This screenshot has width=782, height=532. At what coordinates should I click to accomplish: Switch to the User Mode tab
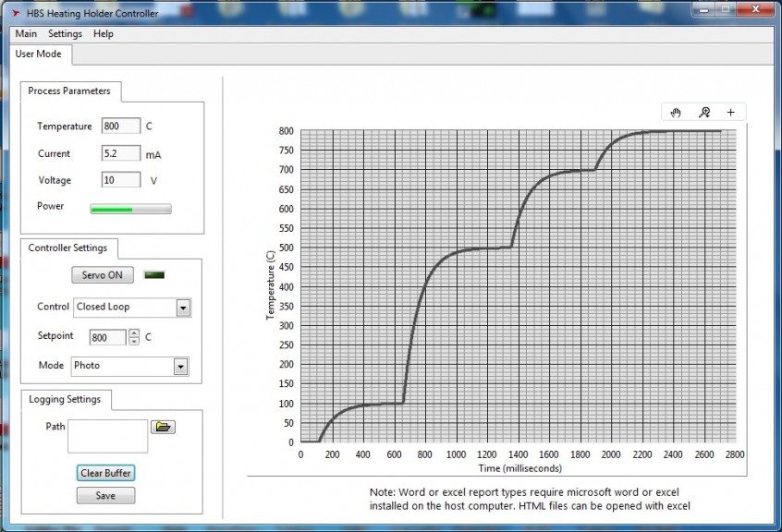[38, 54]
